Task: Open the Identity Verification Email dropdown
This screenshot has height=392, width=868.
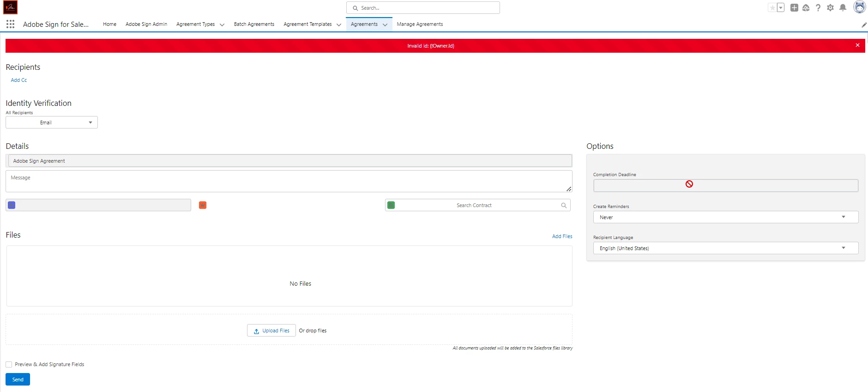Action: tap(52, 122)
